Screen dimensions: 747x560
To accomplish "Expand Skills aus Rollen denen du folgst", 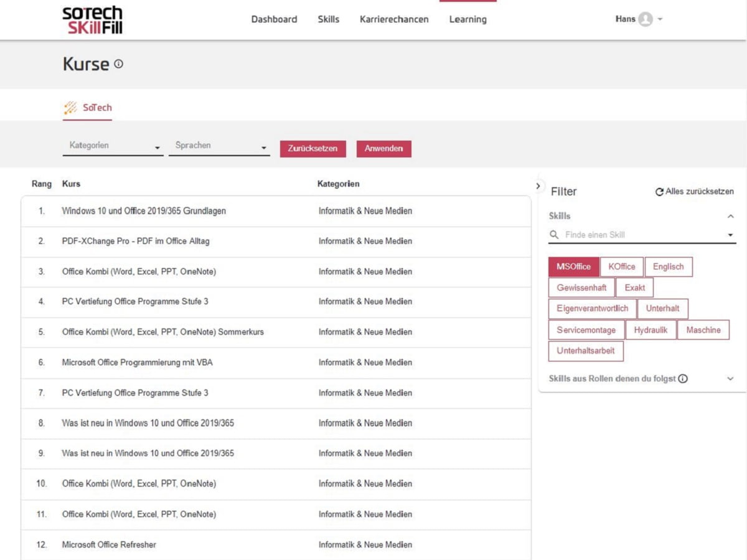I will click(x=730, y=378).
